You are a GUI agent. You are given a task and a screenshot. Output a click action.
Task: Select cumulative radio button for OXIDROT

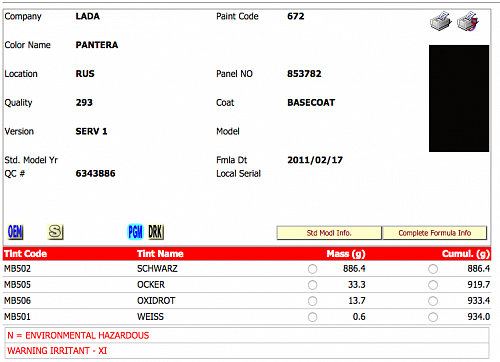433,301
